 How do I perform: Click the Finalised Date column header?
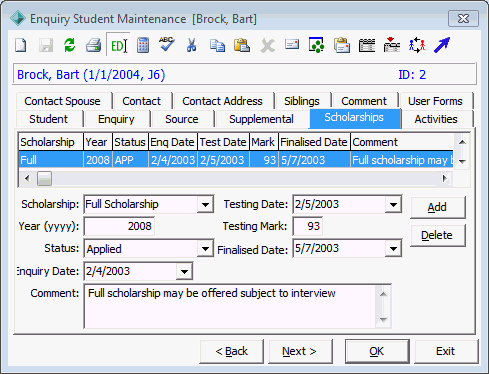[314, 142]
